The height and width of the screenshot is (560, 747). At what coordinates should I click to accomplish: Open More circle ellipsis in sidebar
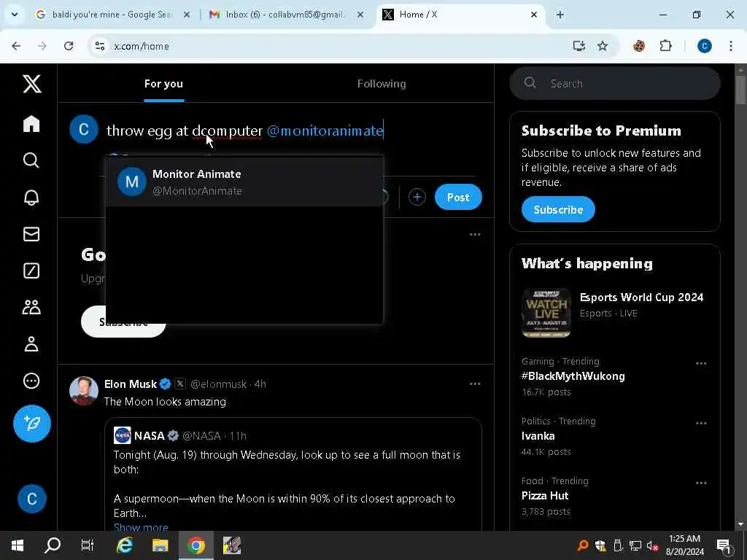(31, 381)
